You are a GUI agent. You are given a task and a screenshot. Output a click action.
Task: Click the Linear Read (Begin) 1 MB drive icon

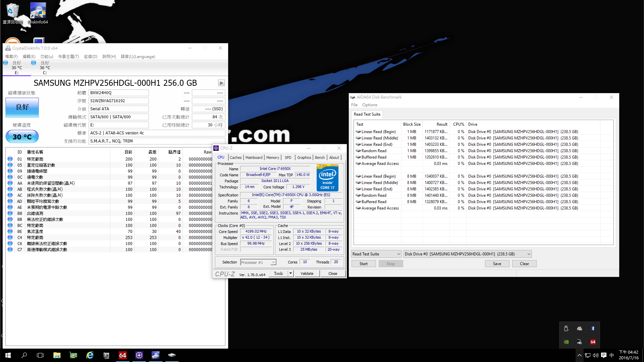tap(358, 132)
